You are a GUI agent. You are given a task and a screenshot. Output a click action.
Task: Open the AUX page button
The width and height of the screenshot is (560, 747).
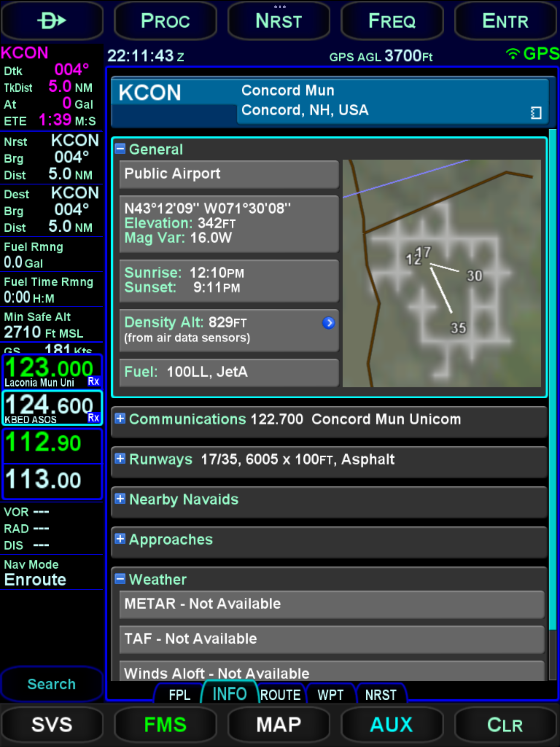pyautogui.click(x=392, y=725)
